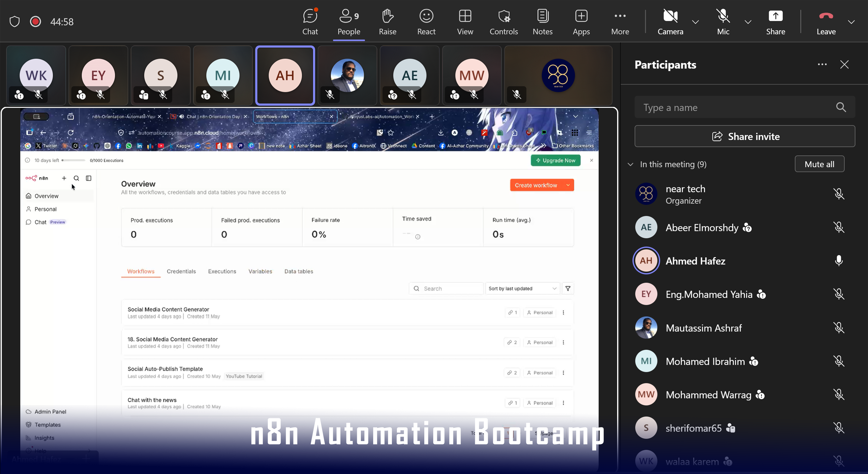Click the Upgrade Now button
The image size is (868, 474).
tap(556, 160)
